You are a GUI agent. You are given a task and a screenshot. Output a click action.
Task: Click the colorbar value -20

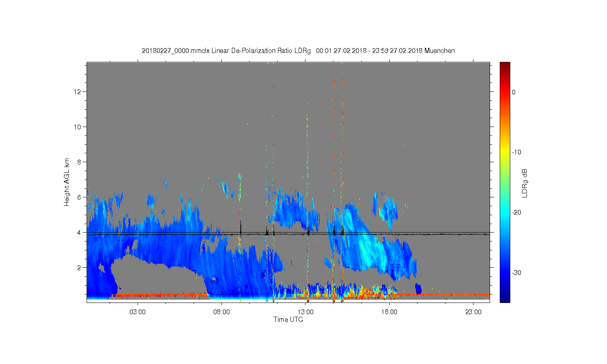coord(516,213)
